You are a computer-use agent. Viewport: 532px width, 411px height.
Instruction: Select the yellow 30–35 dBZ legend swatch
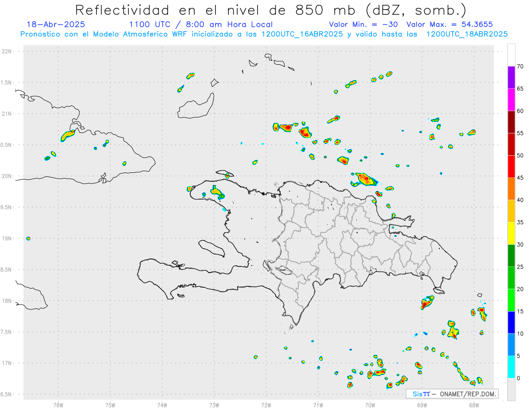tap(511, 233)
